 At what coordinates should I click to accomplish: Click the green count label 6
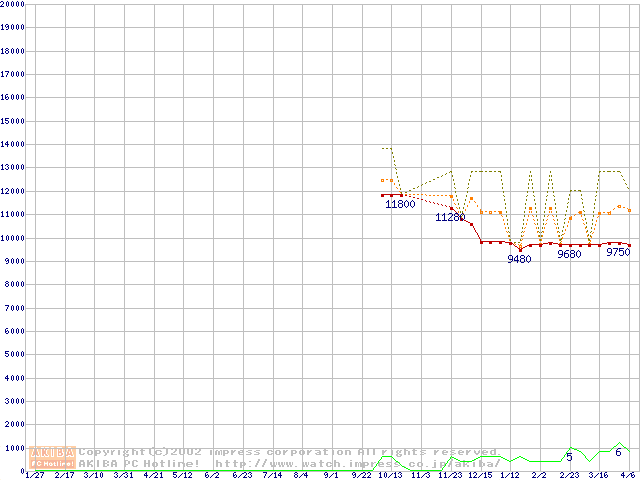tap(618, 452)
